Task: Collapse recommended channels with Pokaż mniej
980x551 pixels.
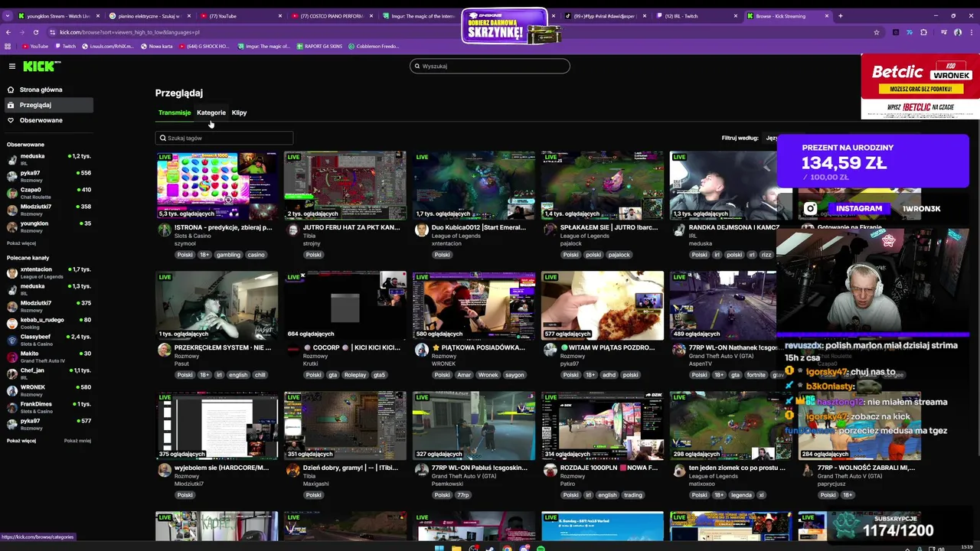Action: (x=77, y=441)
